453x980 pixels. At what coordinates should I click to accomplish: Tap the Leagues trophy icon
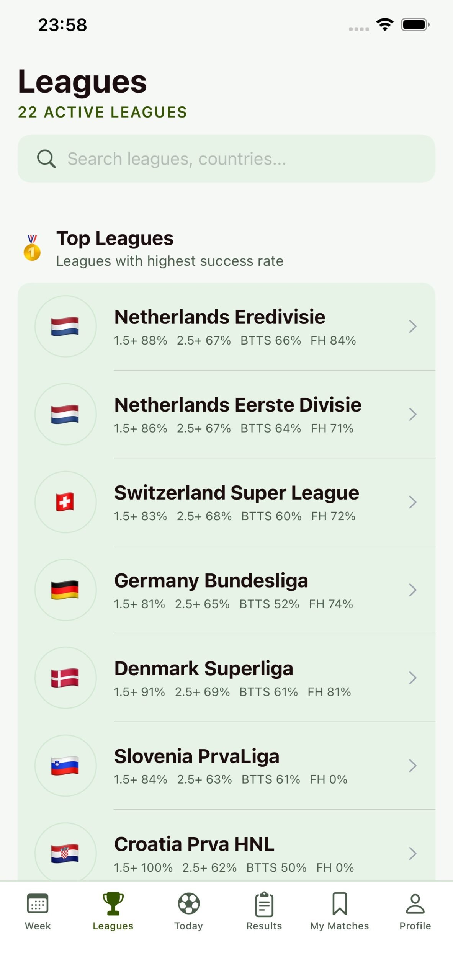113,903
